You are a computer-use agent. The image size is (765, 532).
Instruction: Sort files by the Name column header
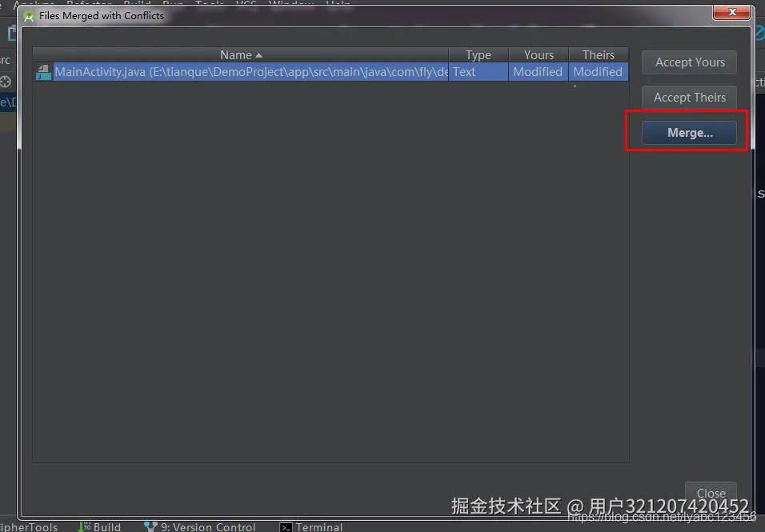click(x=241, y=55)
